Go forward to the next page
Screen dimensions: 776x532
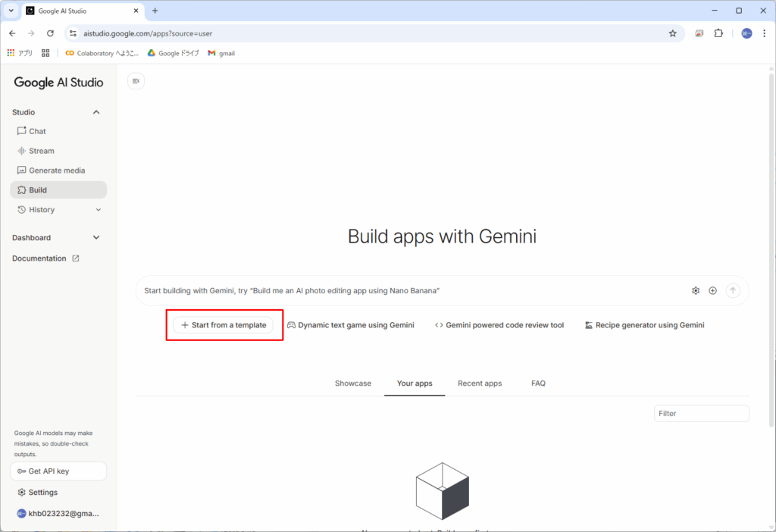pos(31,33)
